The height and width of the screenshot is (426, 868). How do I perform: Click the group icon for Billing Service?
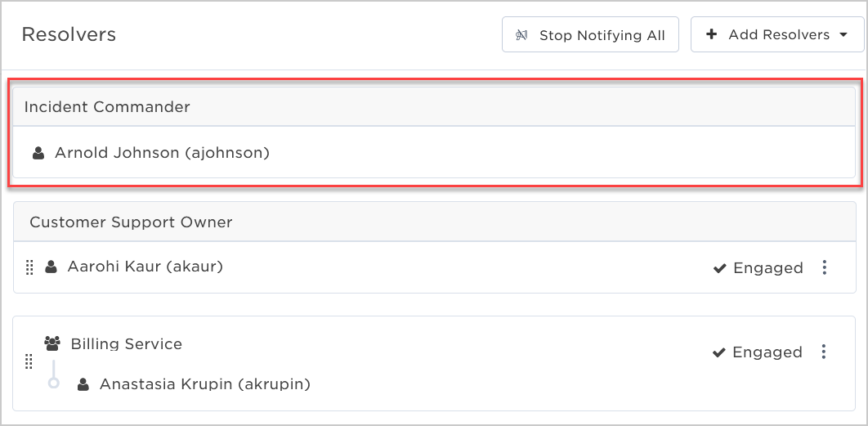click(52, 344)
